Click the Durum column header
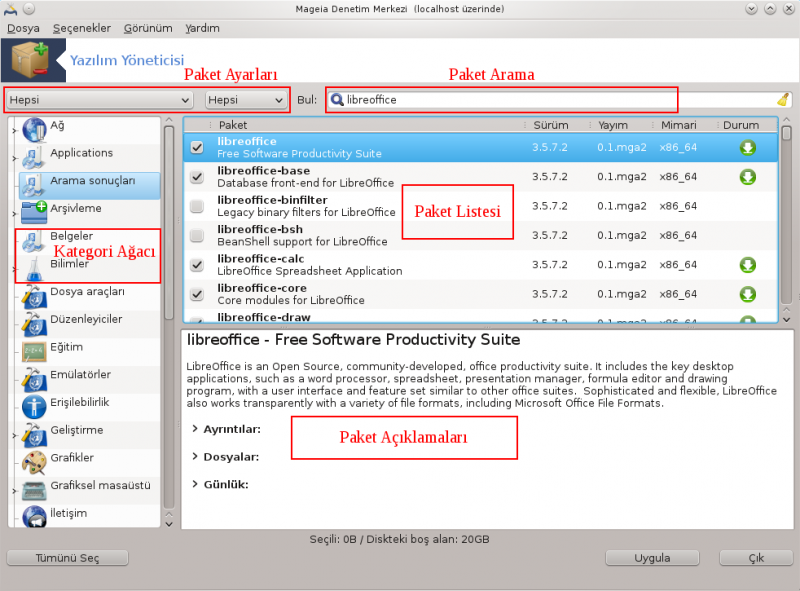 (x=741, y=125)
